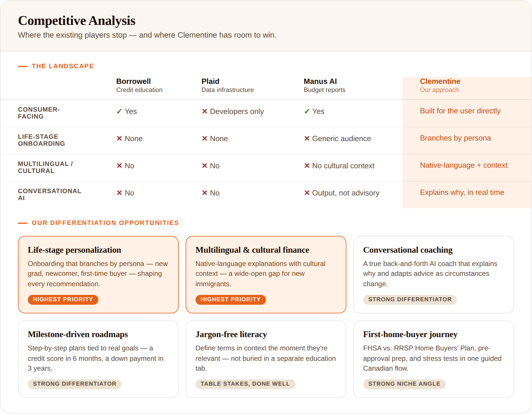Click the Jargon-free literacy card heading
The height and width of the screenshot is (414, 532).
[x=231, y=334]
